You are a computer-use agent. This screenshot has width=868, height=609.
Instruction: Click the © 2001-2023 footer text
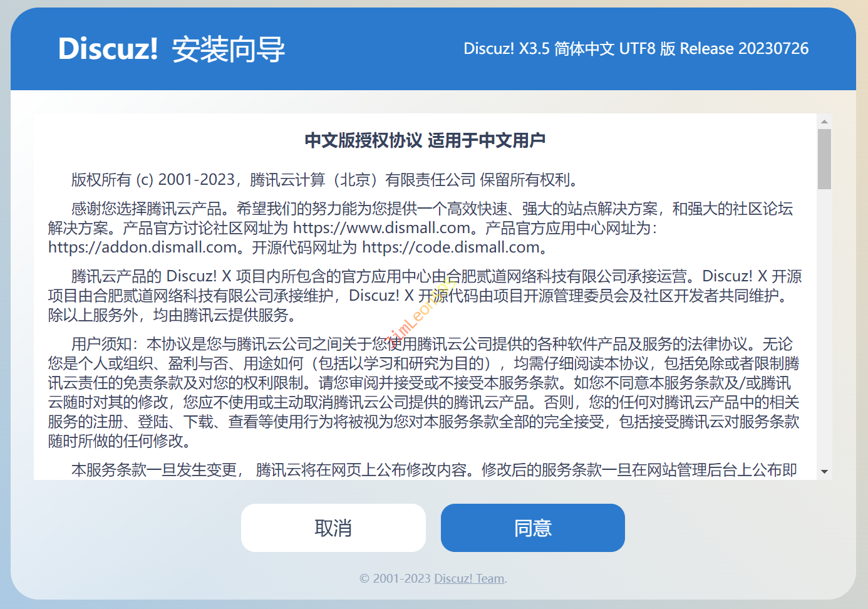coord(395,578)
